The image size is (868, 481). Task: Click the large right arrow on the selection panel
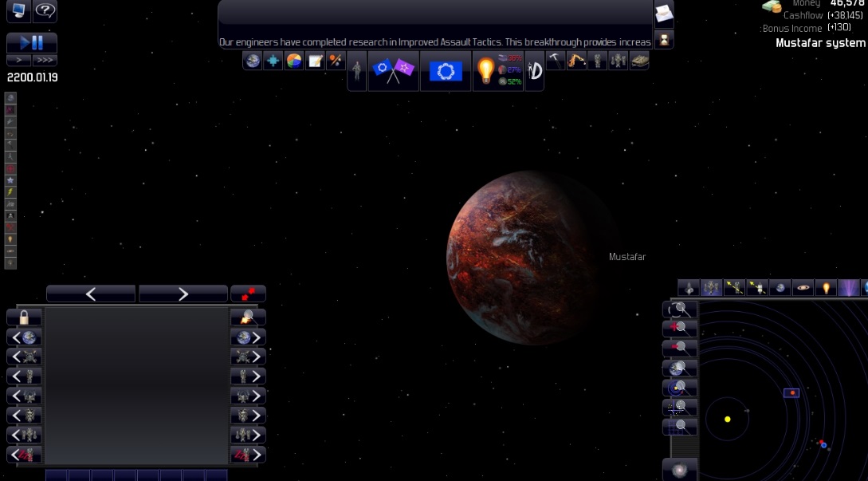[x=183, y=294]
